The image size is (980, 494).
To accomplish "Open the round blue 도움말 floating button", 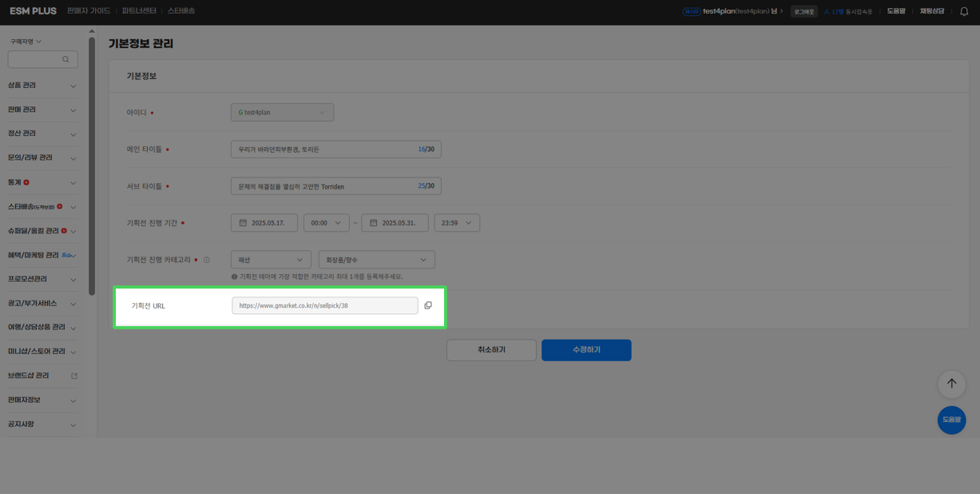I will point(951,420).
